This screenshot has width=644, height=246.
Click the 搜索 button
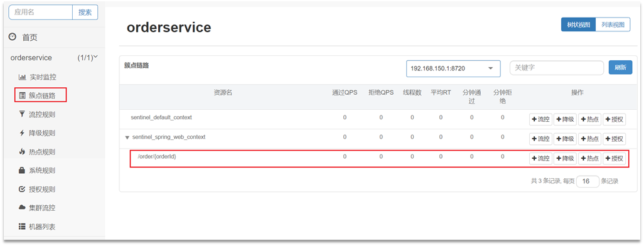(85, 13)
